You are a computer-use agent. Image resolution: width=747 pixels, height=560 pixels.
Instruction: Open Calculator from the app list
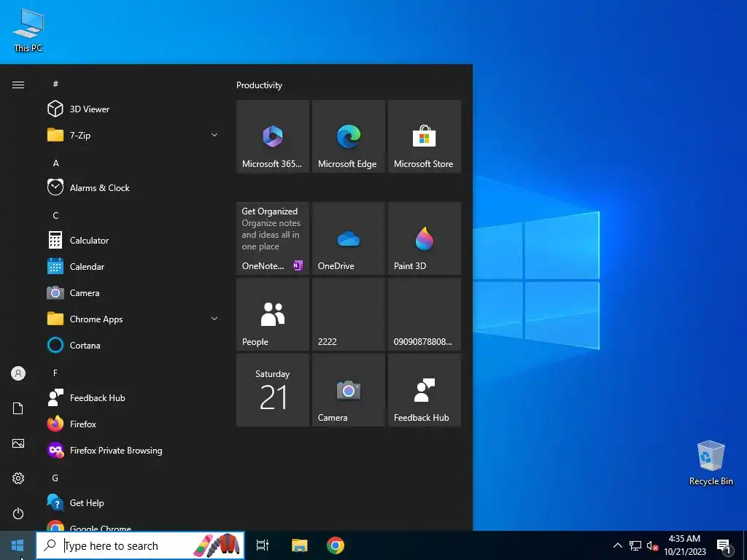pyautogui.click(x=133, y=240)
